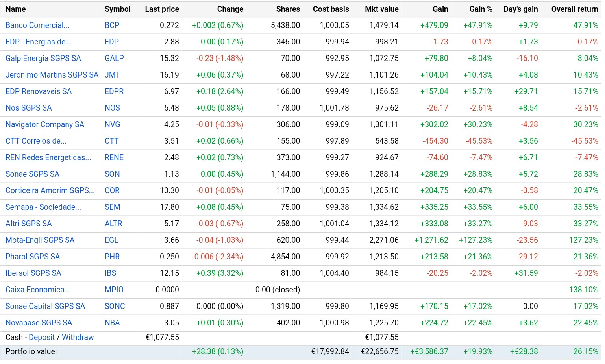Select the Pharol SGPS SA link
This screenshot has height=364, width=605.
pos(33,257)
